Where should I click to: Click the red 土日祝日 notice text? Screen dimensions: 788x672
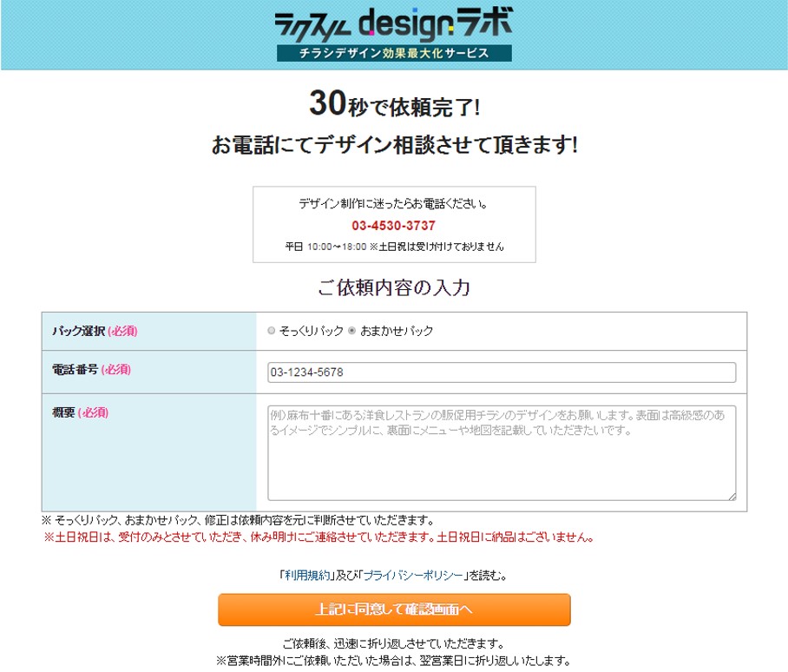click(319, 537)
